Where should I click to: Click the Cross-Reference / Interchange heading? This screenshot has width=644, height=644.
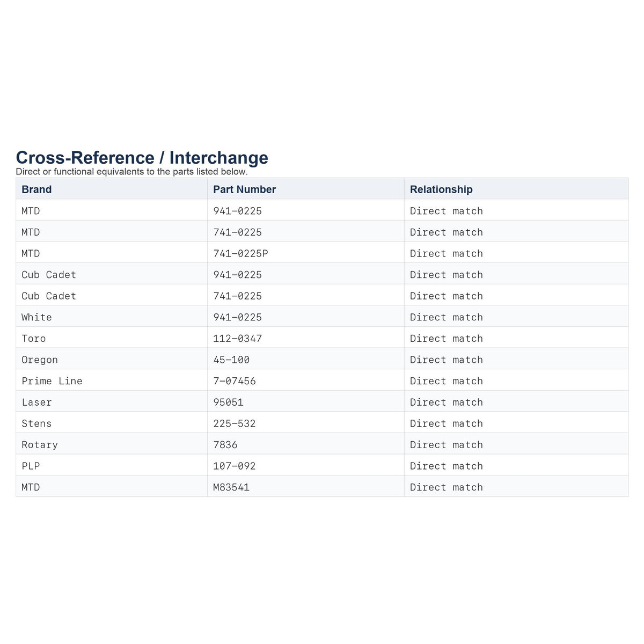142,158
